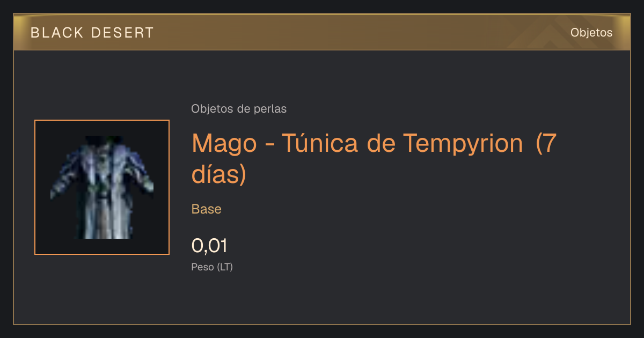Click the word BLACK in header logo
This screenshot has height=338, width=644.
[x=57, y=33]
